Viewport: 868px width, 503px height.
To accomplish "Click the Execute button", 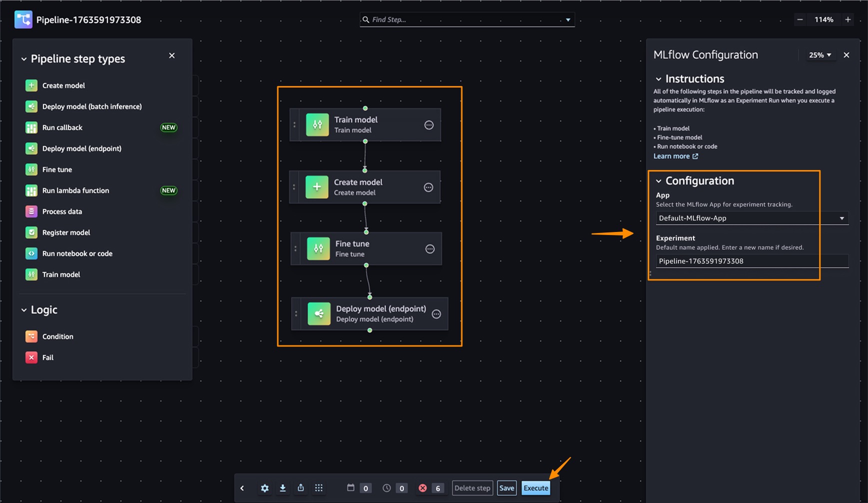I will pos(536,488).
